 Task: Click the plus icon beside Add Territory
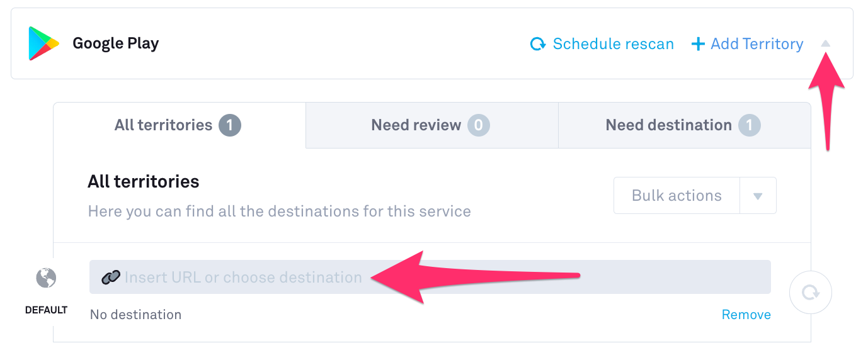pos(697,44)
